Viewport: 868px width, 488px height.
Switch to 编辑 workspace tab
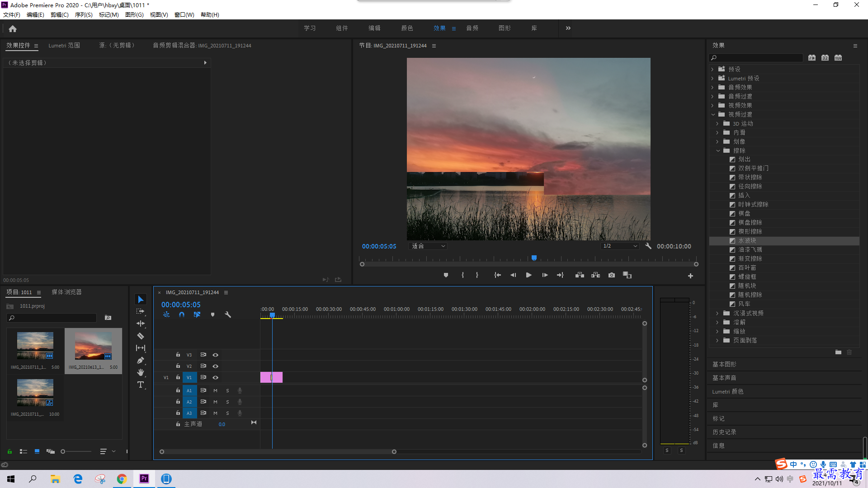point(374,28)
